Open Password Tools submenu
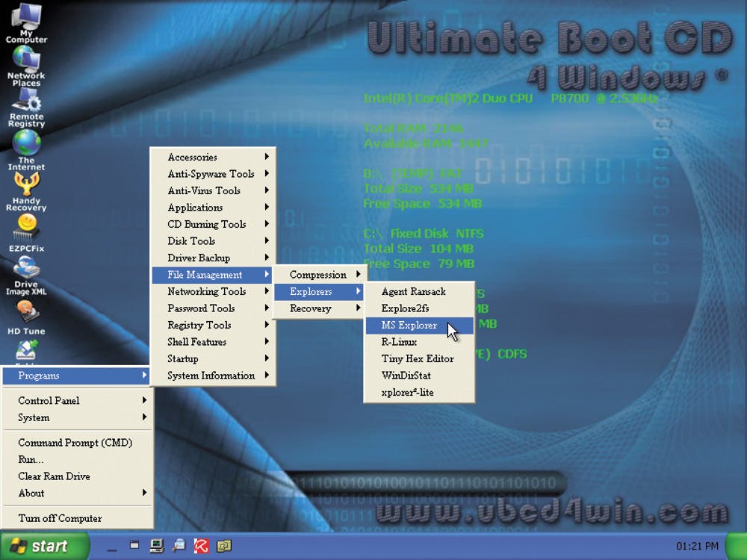 point(212,308)
